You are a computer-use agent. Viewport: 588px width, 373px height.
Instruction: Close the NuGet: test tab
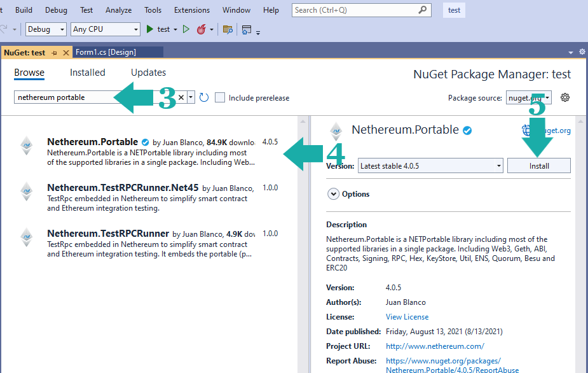pos(65,52)
